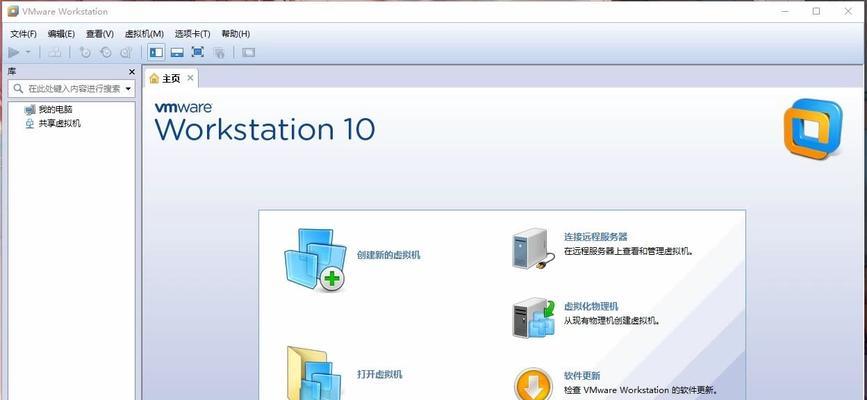This screenshot has height=400, width=867.
Task: Click the magnifier icon in library search
Action: (18, 89)
